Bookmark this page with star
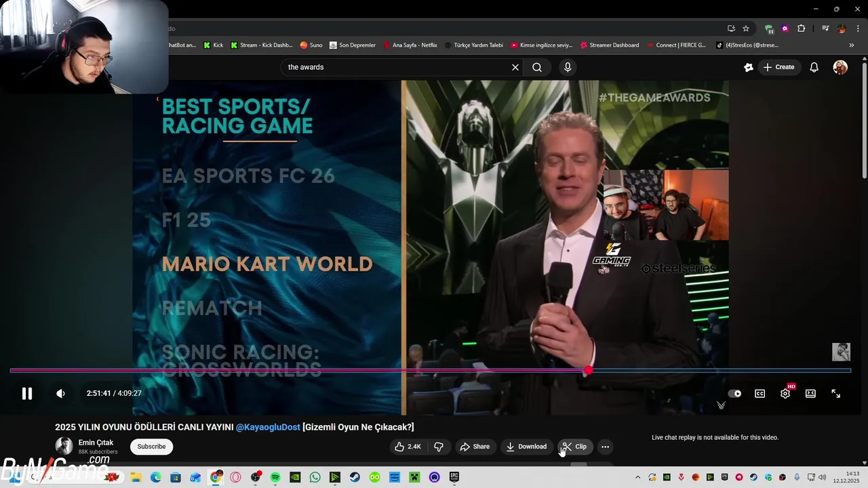Viewport: 868px width, 488px height. pos(746,28)
